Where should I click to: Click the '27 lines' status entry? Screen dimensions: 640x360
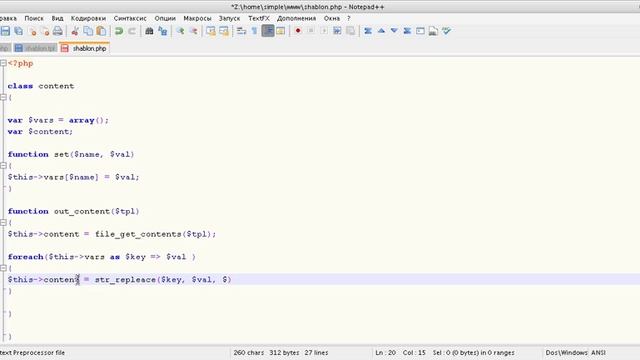coord(316,353)
